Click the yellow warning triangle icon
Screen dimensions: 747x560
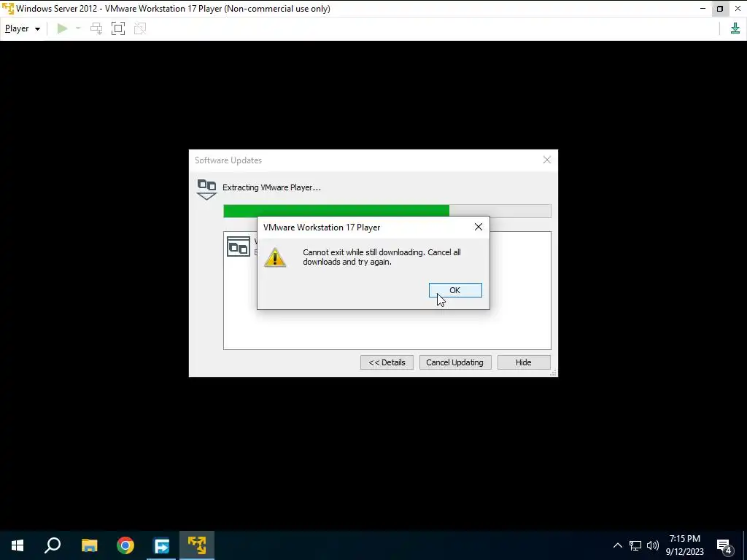point(275,257)
